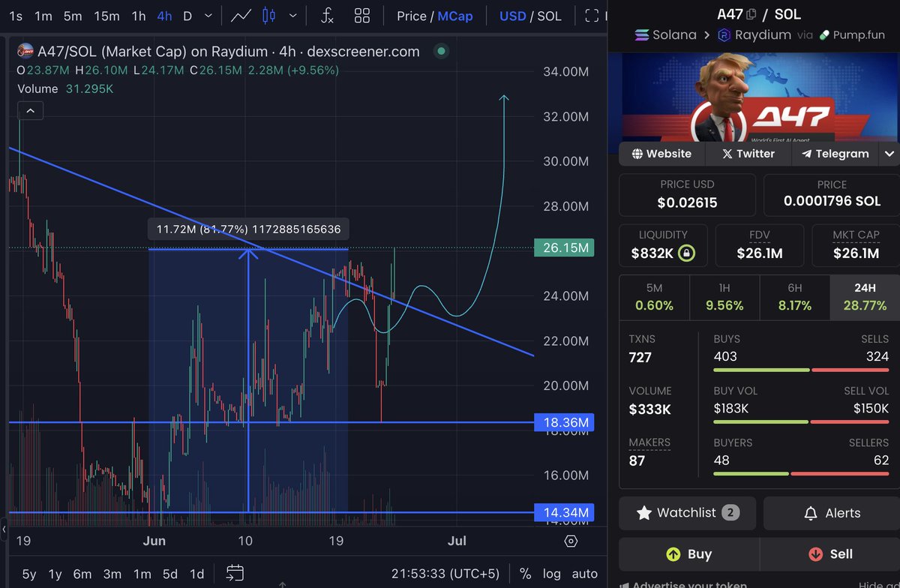900x588 pixels.
Task: Select the 4h timeframe
Action: 164,16
